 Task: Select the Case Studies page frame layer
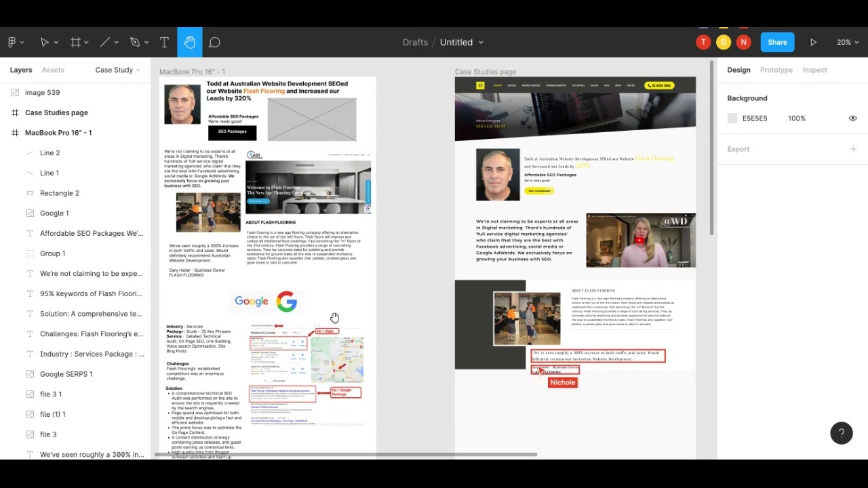click(x=75, y=113)
